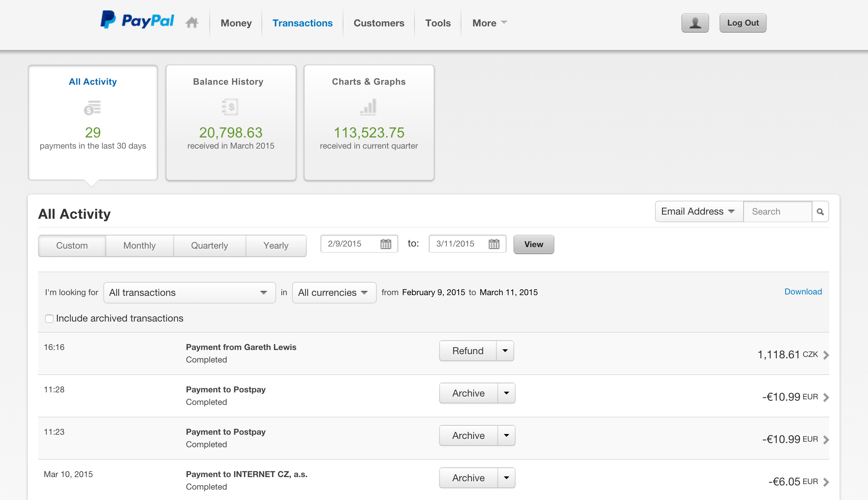Screen dimensions: 868x500
Task: Click the Download link
Action: coord(803,292)
